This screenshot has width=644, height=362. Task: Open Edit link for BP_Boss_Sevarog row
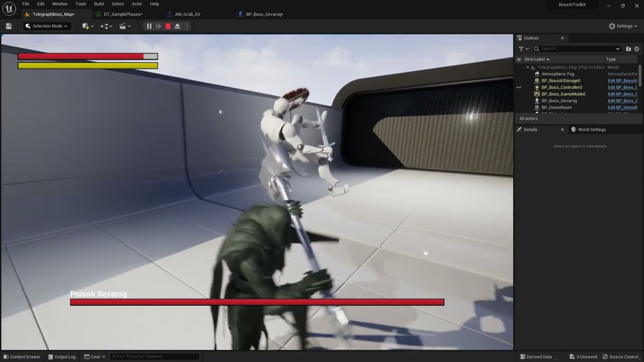(x=622, y=101)
